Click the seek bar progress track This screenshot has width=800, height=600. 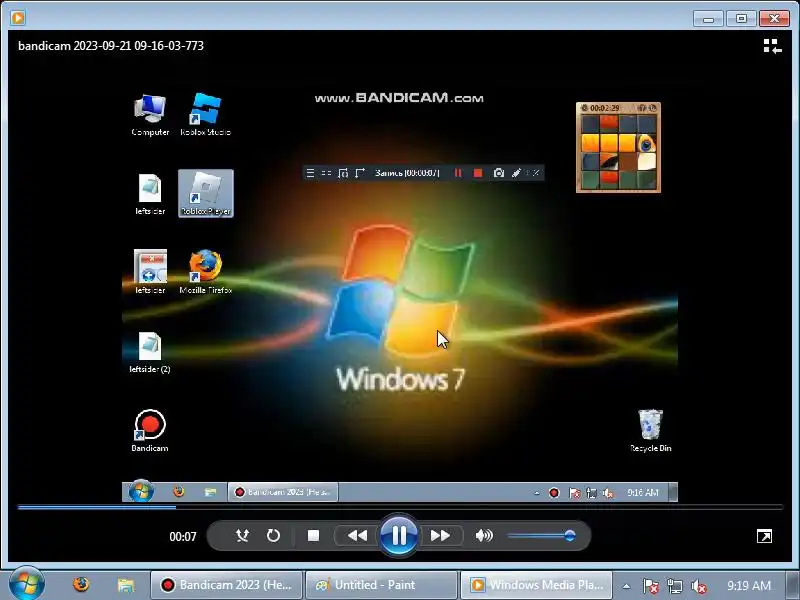point(399,507)
